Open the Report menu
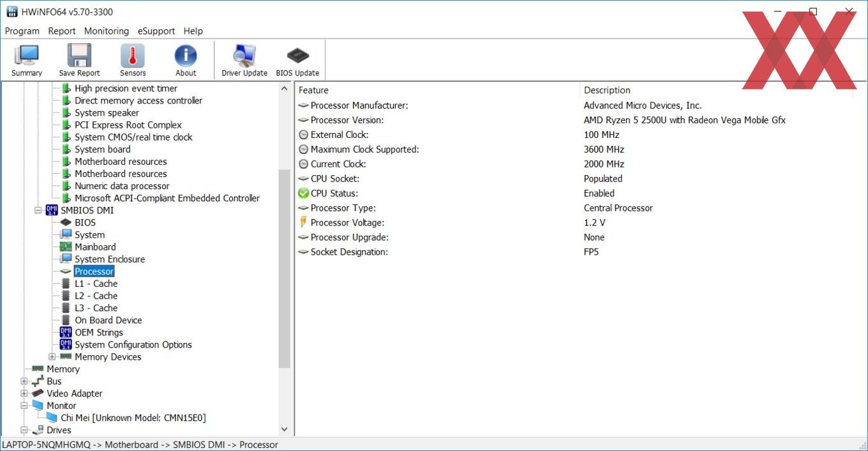The height and width of the screenshot is (451, 868). click(x=62, y=31)
